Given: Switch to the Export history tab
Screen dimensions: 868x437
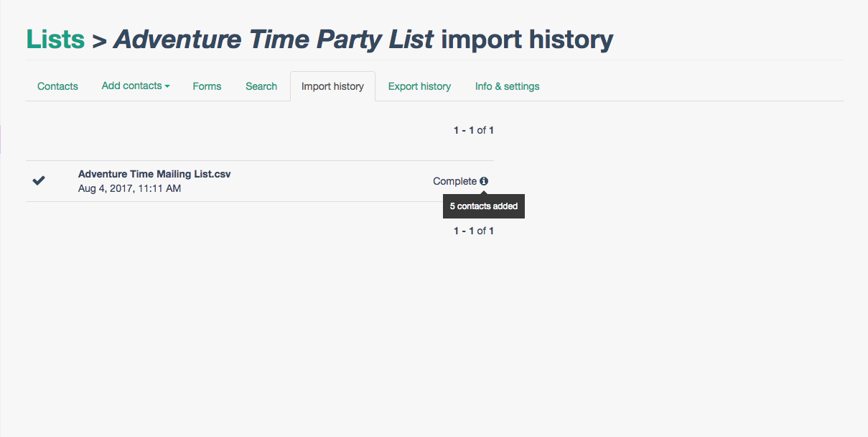Looking at the screenshot, I should point(419,86).
